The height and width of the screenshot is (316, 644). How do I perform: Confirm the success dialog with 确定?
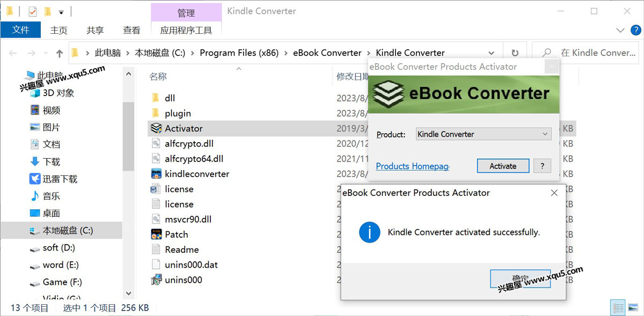[520, 279]
